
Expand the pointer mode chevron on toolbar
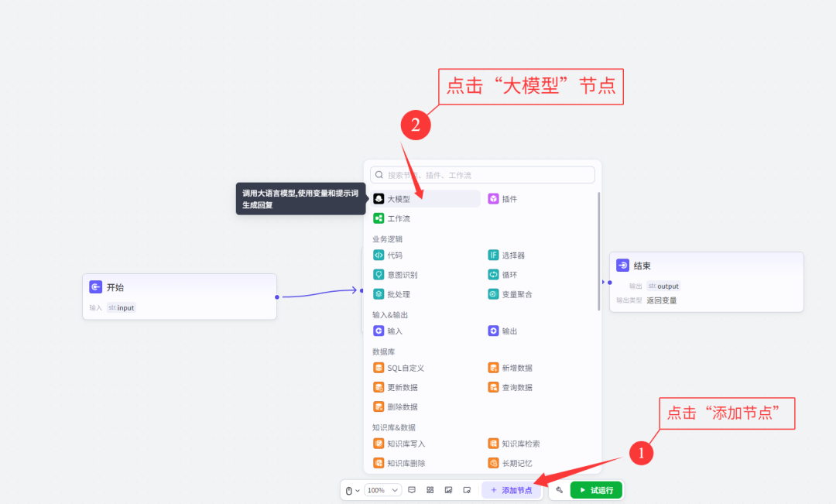click(x=359, y=489)
